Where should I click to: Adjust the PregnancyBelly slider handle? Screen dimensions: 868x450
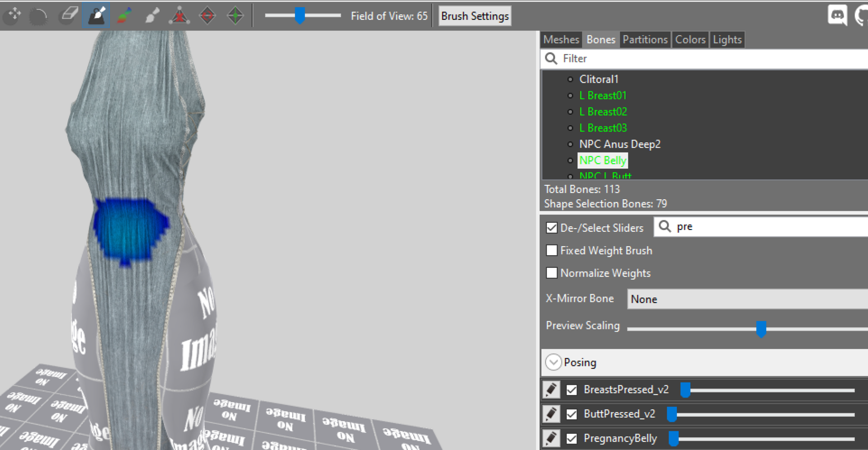(x=674, y=438)
